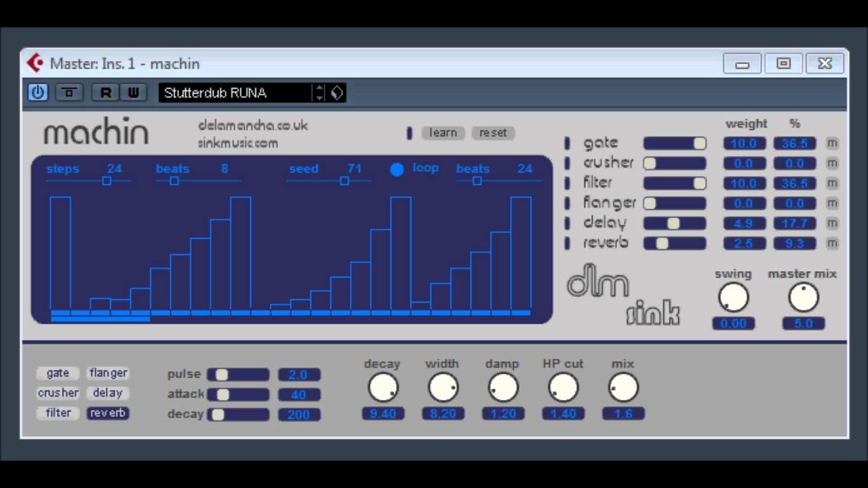Toggle the indicator left of learn
This screenshot has height=488, width=868.
(x=409, y=134)
